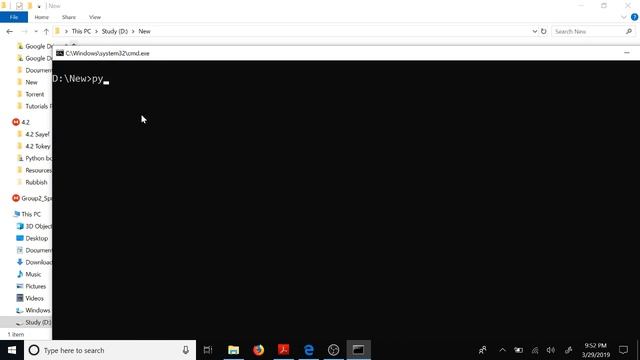Screen dimensions: 640x360
Task: Launch Microsoft Edge from taskbar
Action: click(x=309, y=350)
